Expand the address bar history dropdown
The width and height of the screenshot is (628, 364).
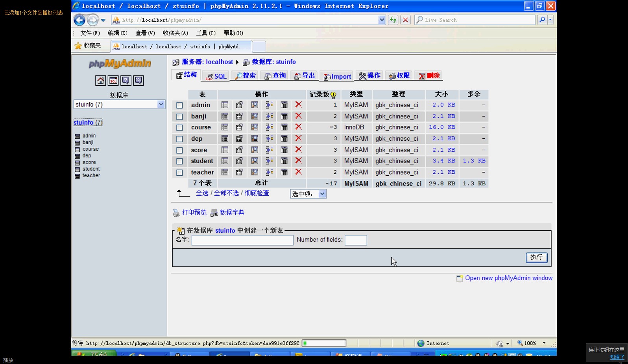click(382, 20)
